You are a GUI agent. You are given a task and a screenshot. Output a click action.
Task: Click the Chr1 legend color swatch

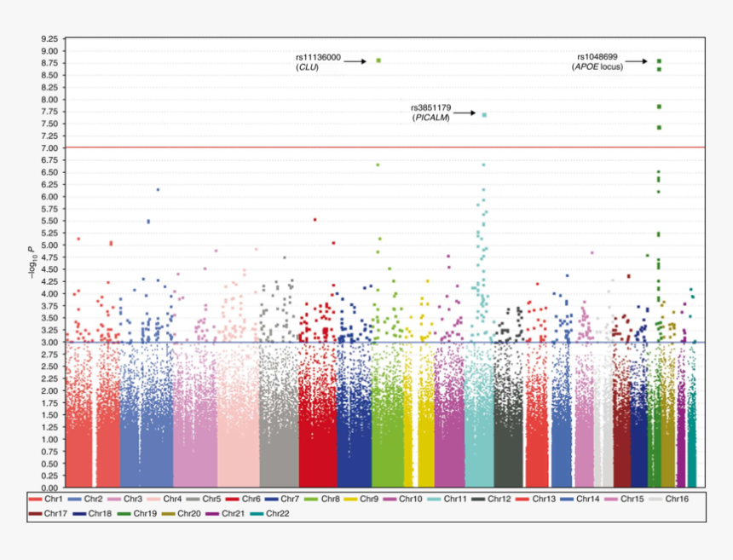click(x=36, y=499)
